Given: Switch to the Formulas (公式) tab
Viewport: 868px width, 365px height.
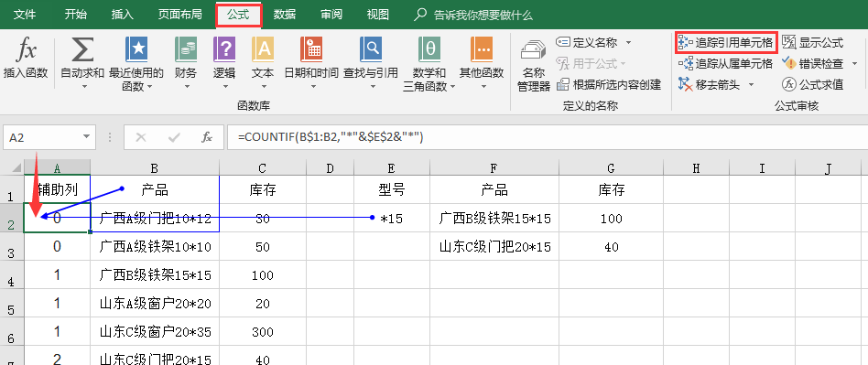Looking at the screenshot, I should tap(238, 15).
